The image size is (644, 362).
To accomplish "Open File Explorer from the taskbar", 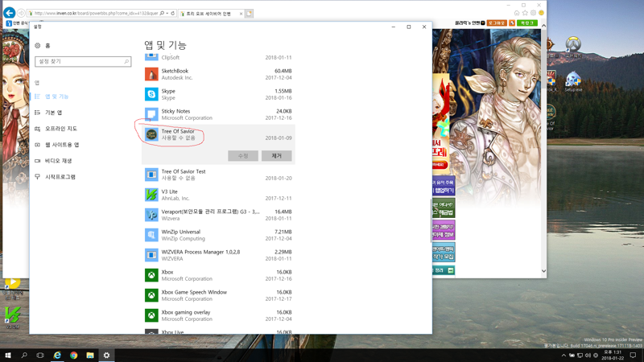I will pyautogui.click(x=90, y=355).
